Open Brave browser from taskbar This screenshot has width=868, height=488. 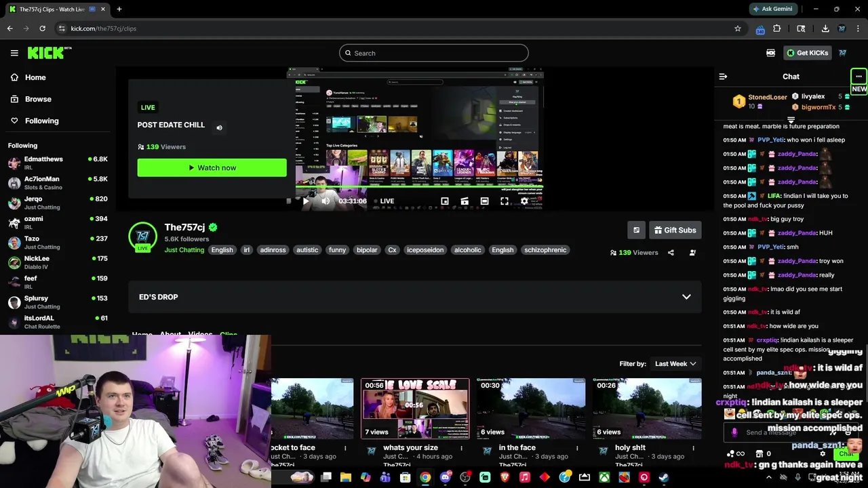[505, 477]
